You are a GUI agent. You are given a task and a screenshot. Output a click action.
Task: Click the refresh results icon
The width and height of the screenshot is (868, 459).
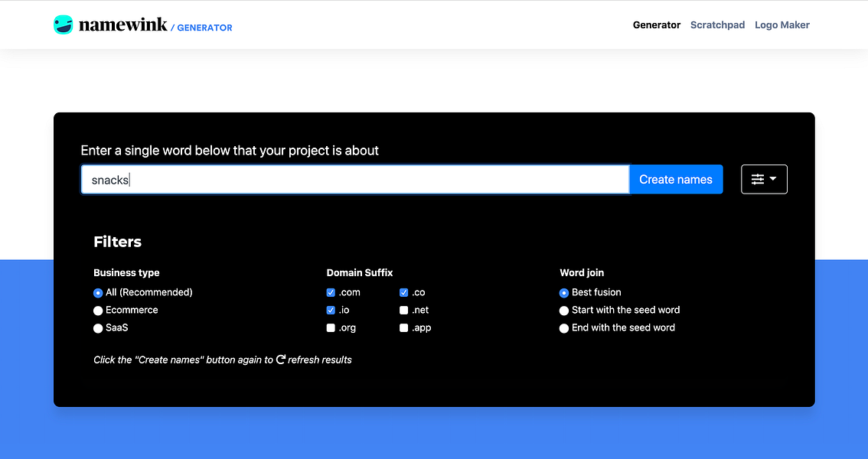[281, 360]
